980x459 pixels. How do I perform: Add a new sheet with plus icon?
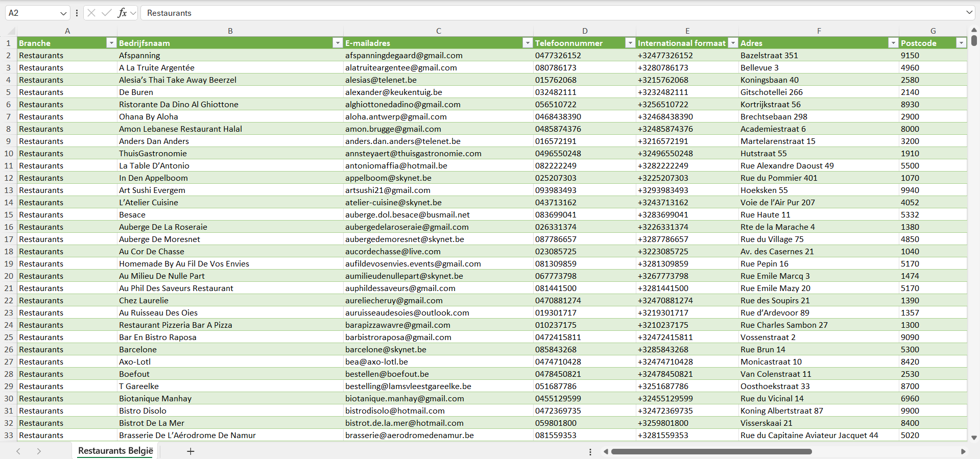coord(190,451)
